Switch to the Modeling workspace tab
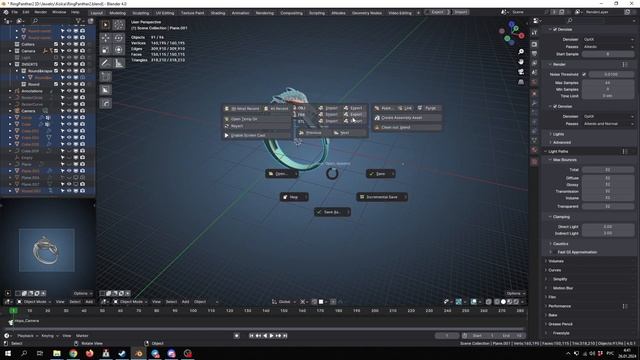640x360 pixels. coord(118,13)
